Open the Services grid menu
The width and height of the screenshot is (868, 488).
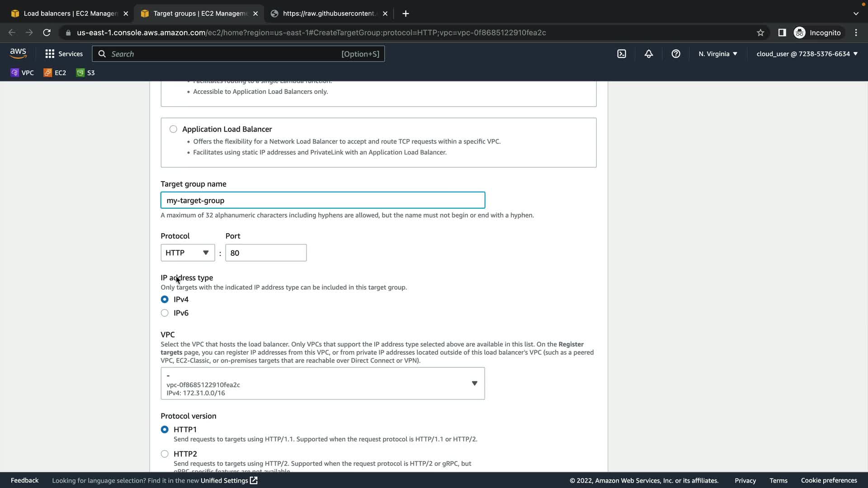(64, 54)
